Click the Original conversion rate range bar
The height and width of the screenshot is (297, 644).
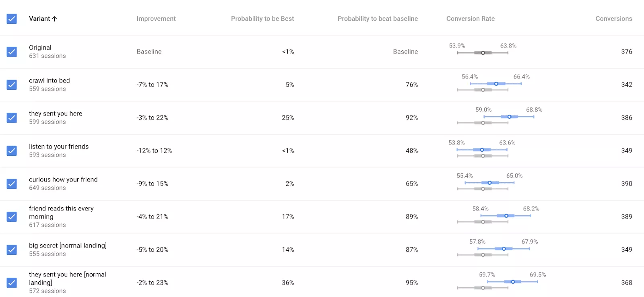[x=483, y=53]
